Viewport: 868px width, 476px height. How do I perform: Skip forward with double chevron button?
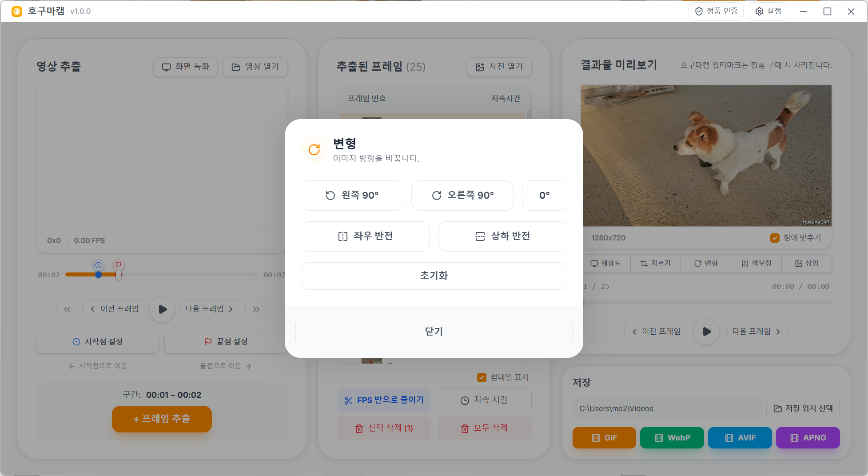256,309
